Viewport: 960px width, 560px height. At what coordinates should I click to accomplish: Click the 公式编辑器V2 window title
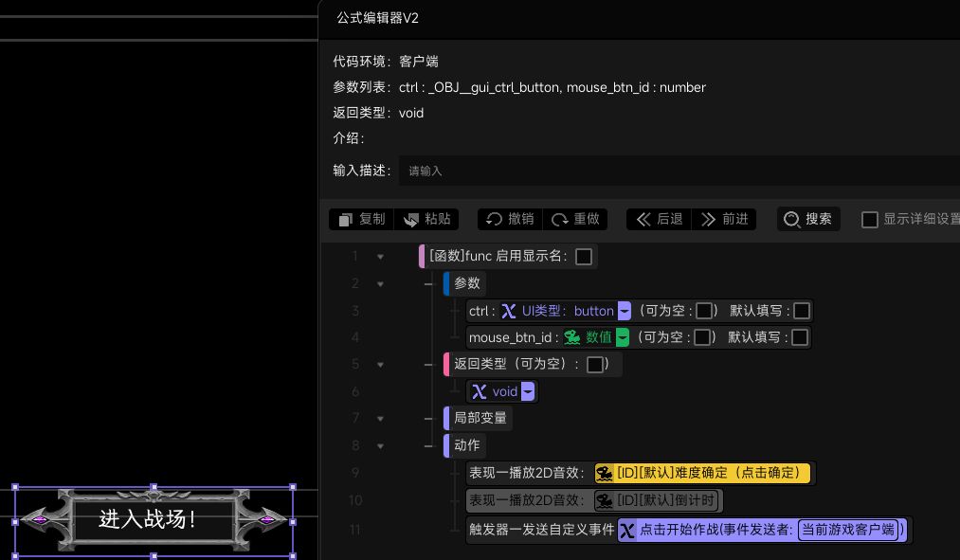coord(378,18)
